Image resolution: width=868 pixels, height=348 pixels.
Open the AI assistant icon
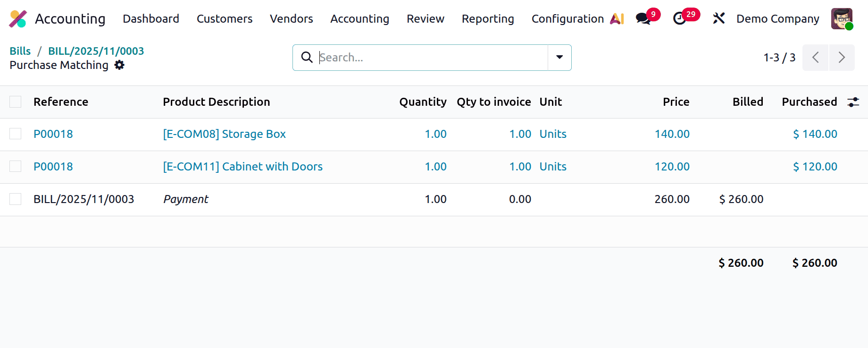617,19
